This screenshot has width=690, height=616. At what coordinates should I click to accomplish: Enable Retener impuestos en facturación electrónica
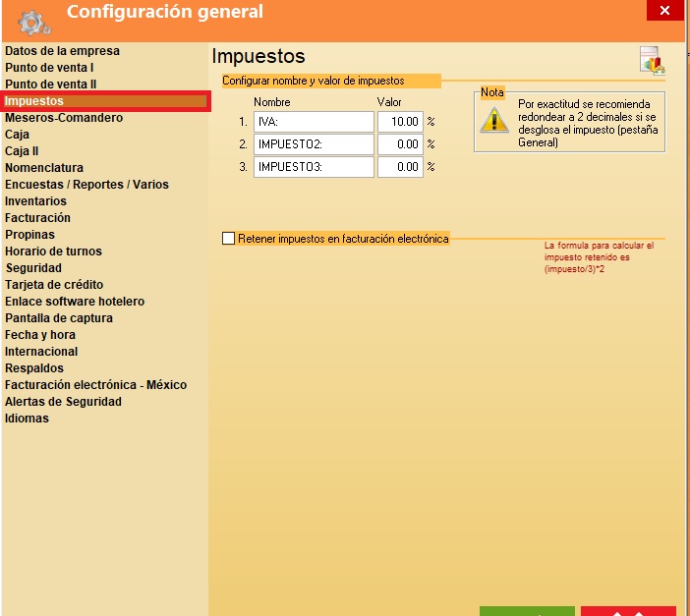click(229, 238)
